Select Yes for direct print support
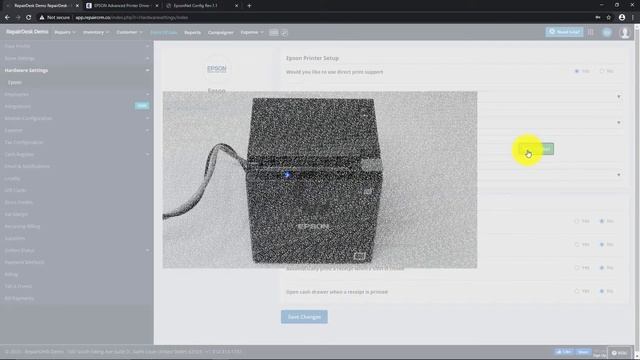Image resolution: width=640 pixels, height=360 pixels. point(576,71)
